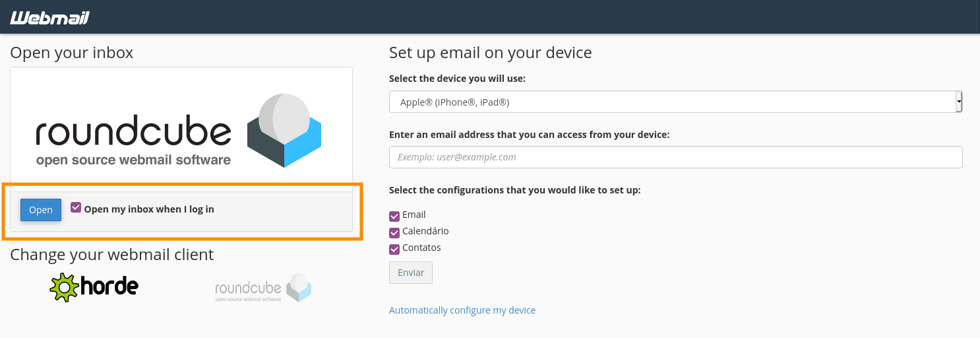The image size is (980, 338).
Task: Open the device selection dropdown
Action: click(x=673, y=102)
